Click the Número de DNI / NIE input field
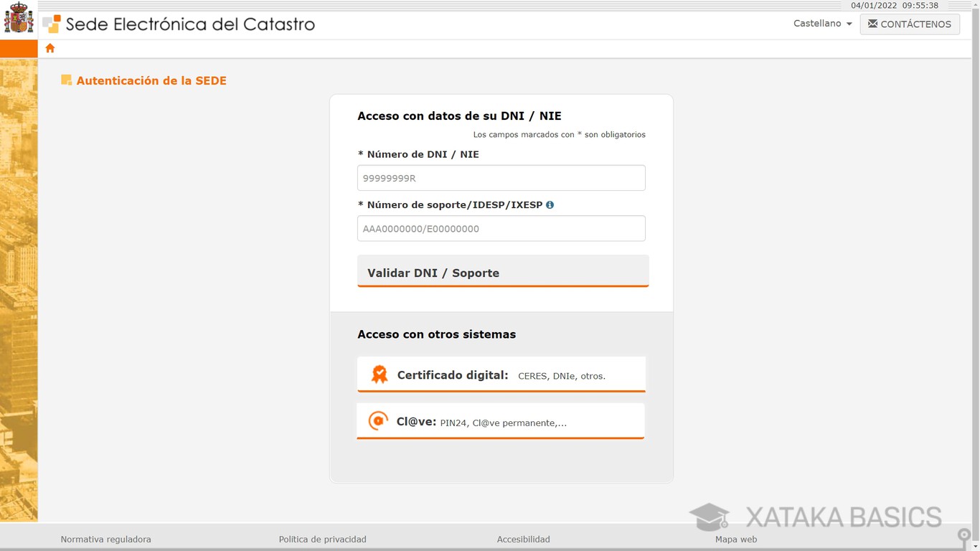This screenshot has height=551, width=980. 501,177
